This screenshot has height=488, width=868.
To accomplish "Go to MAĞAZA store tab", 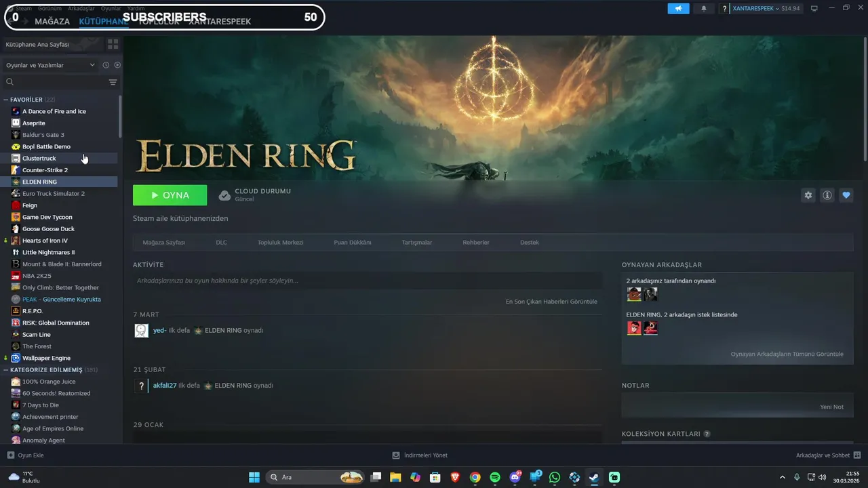I will click(x=52, y=22).
